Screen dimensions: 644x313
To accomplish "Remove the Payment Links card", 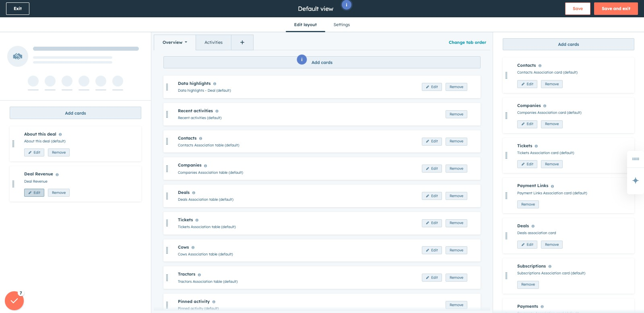I will pos(528,204).
